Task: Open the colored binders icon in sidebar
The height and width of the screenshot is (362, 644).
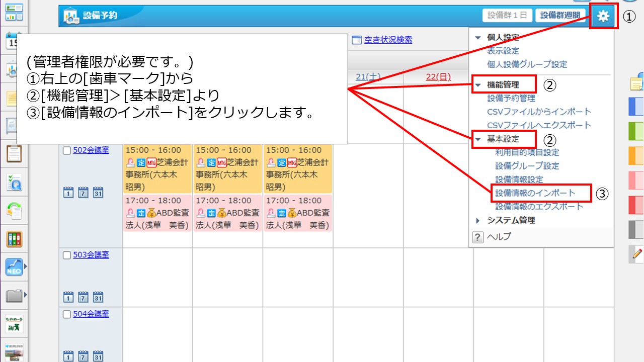Action: 14,239
